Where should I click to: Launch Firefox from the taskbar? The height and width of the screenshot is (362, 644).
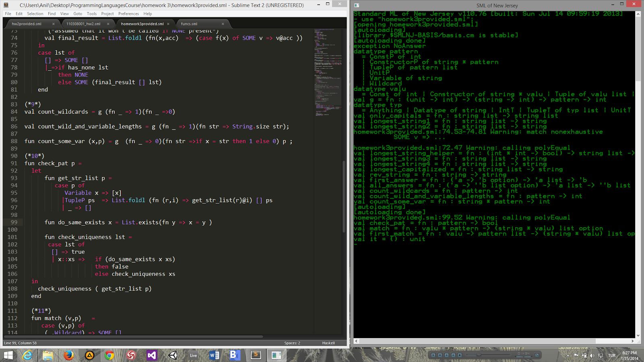click(x=69, y=355)
